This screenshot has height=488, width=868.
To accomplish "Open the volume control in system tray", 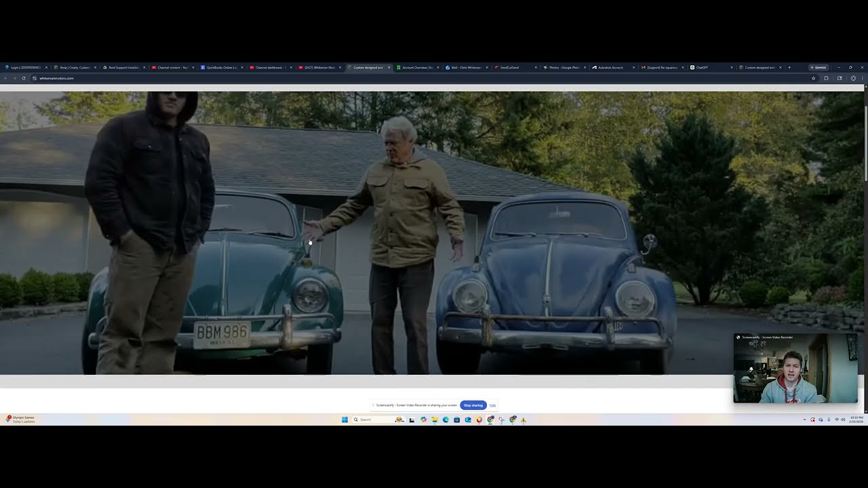I will pyautogui.click(x=843, y=420).
